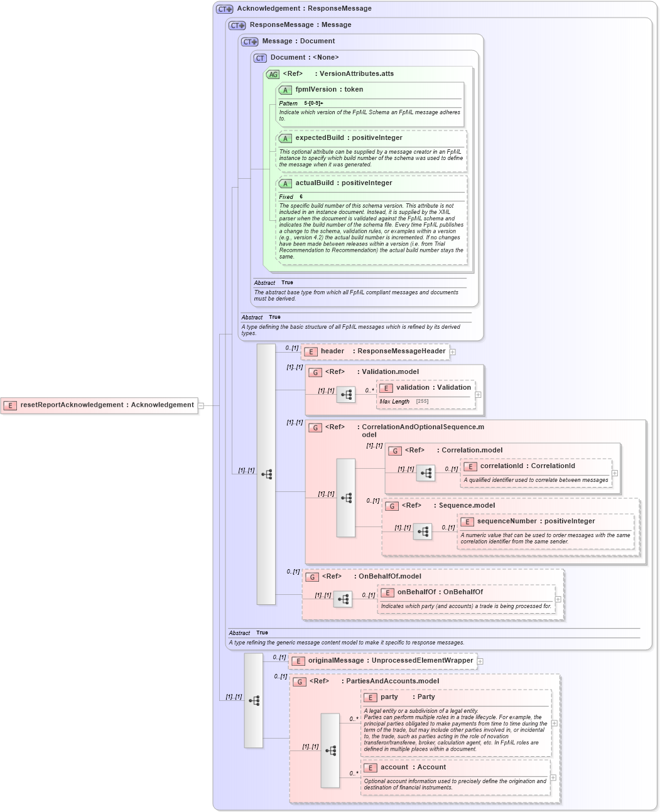Click the sequence compositor icon in Correlation.model
Viewport: 660px width, 812px height.
[426, 473]
